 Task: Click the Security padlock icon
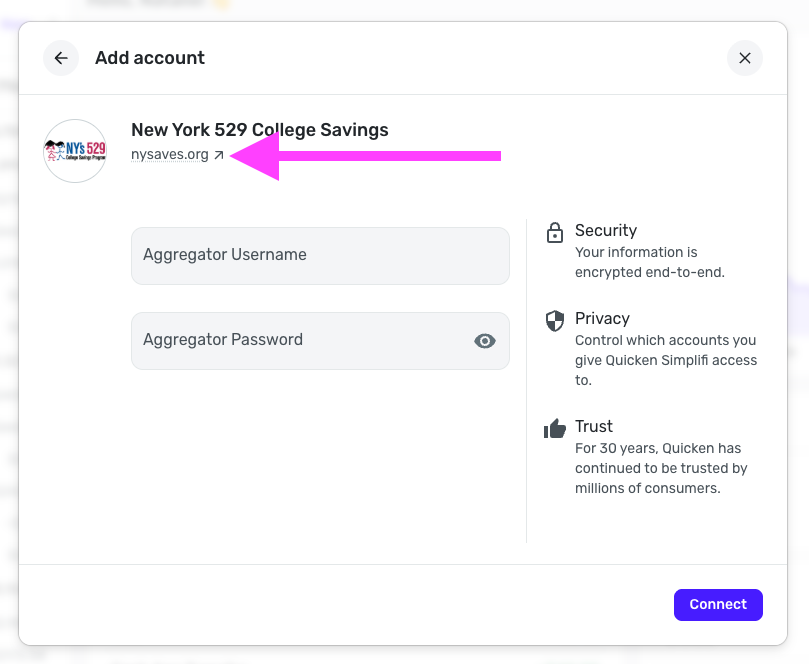[x=554, y=233]
